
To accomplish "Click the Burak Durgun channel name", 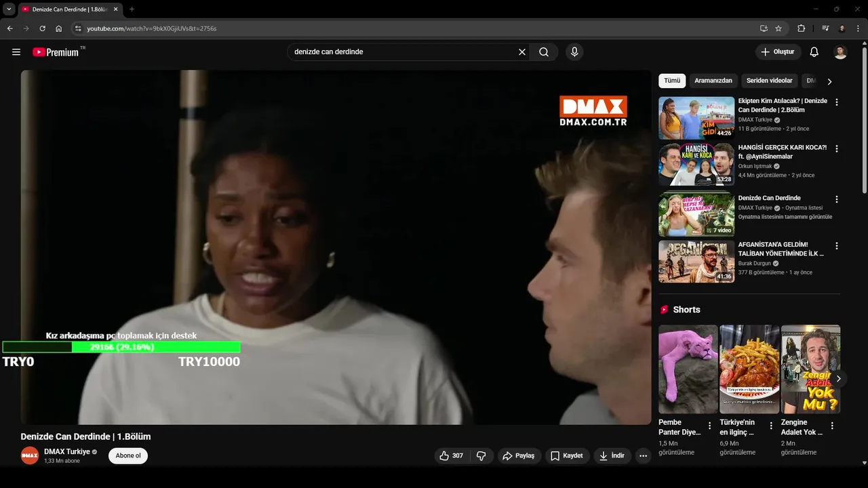I will click(x=755, y=263).
